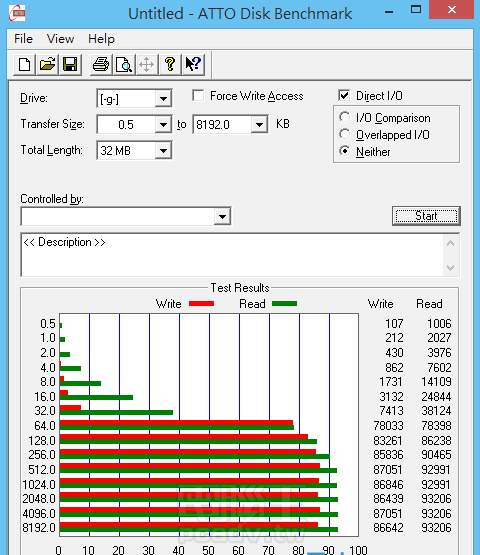480x555 pixels.
Task: Click the four-arrow move toolbar icon
Action: [147, 65]
